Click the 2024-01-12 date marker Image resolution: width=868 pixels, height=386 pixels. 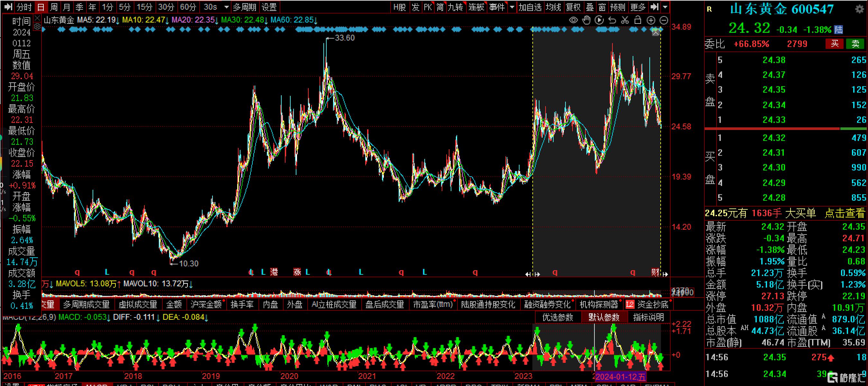coord(620,377)
